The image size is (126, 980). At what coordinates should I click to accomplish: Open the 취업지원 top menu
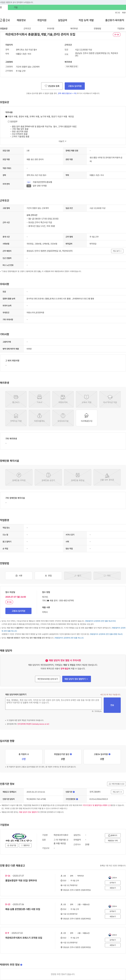(42, 20)
